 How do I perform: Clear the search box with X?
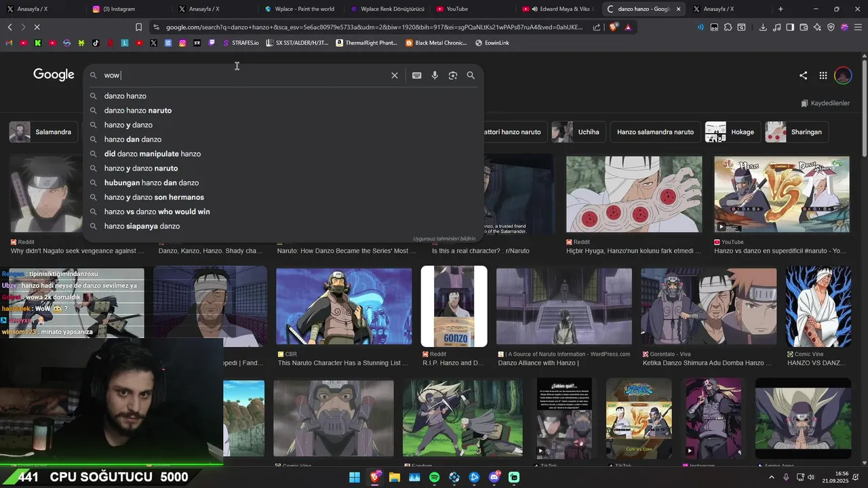pyautogui.click(x=395, y=75)
